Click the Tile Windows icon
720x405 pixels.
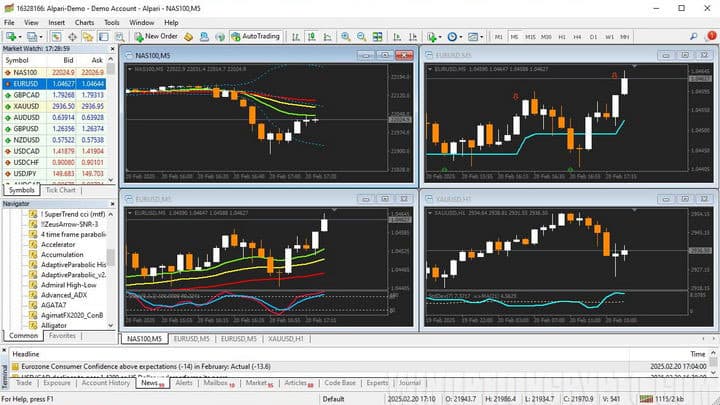377,37
